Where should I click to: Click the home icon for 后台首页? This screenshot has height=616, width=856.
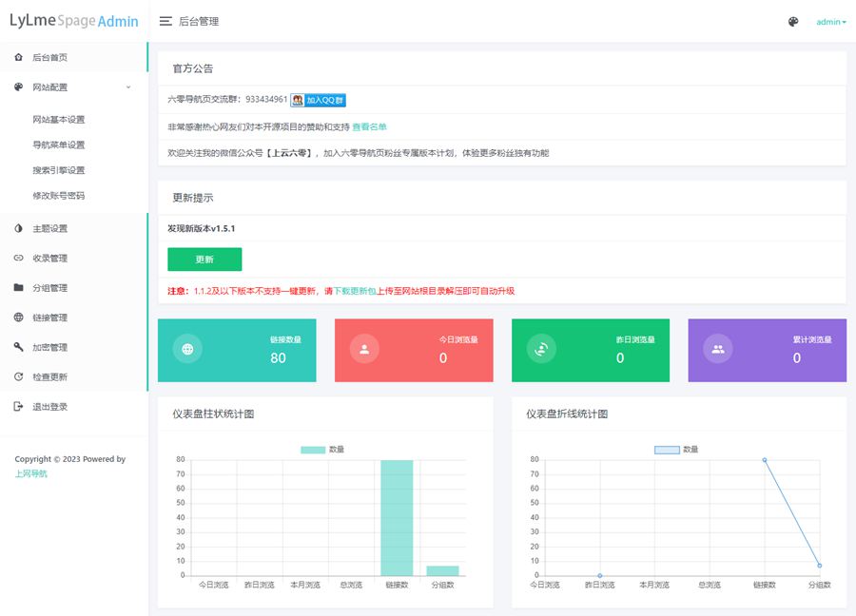pos(19,57)
